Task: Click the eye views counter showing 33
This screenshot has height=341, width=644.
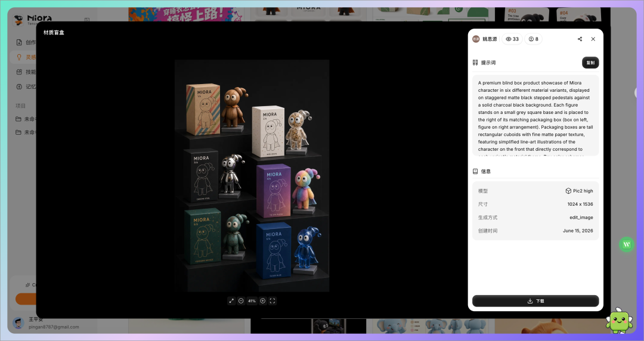Action: tap(512, 39)
